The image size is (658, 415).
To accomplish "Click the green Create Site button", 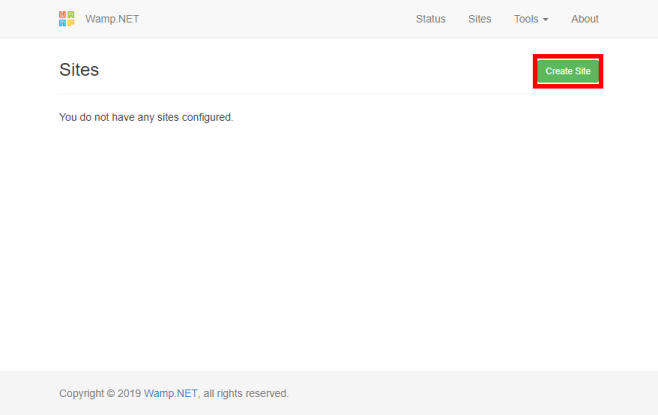I will click(568, 71).
